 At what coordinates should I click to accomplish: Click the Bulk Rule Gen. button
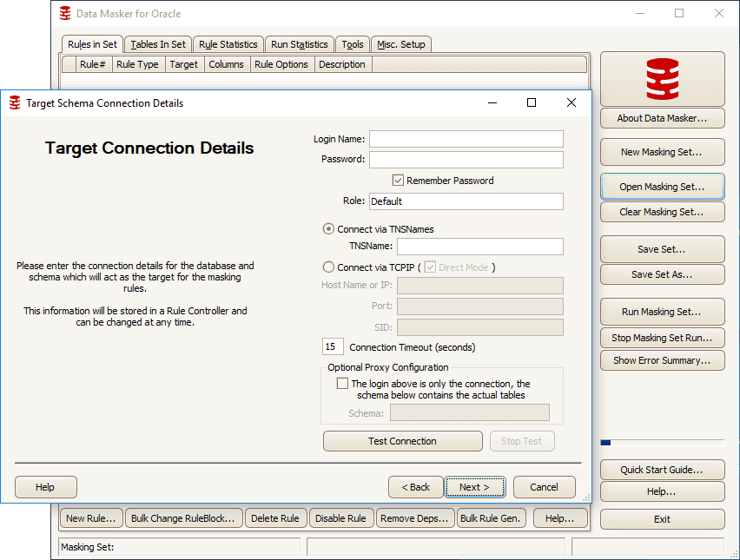[x=491, y=518]
